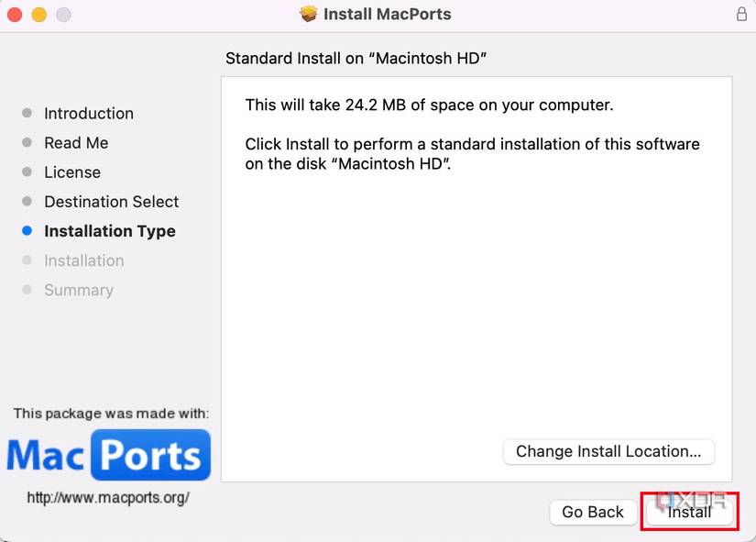Click the gray dot beside Introduction step
Image resolution: width=756 pixels, height=542 pixels.
coord(28,114)
